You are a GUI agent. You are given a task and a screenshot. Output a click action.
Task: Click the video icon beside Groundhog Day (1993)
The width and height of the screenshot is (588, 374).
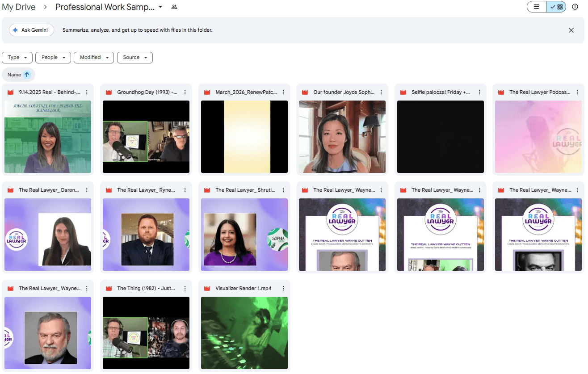pyautogui.click(x=109, y=92)
